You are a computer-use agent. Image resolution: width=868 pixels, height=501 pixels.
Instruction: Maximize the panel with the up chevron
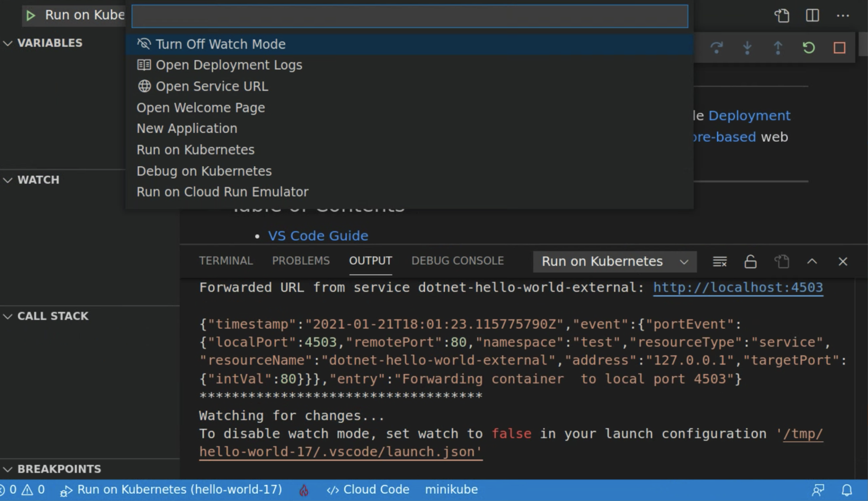(x=812, y=262)
